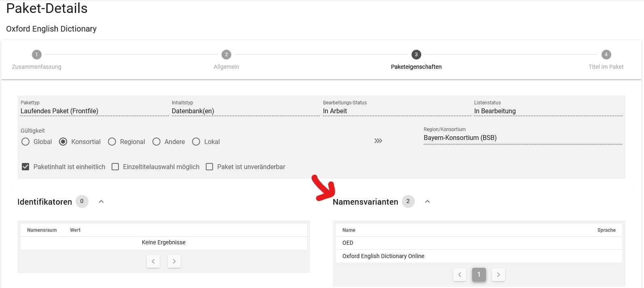Check Paket ist unveränderbar checkbox

pyautogui.click(x=209, y=167)
